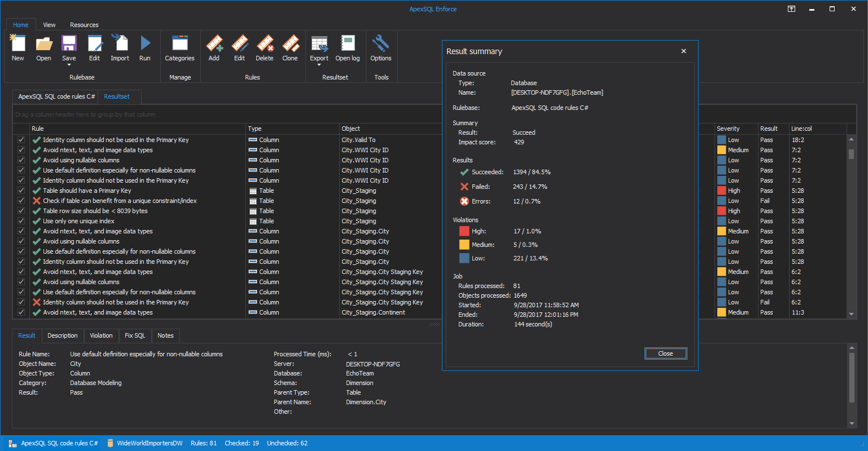Click green pass icon on 'Use only one unique index' row

pos(37,221)
